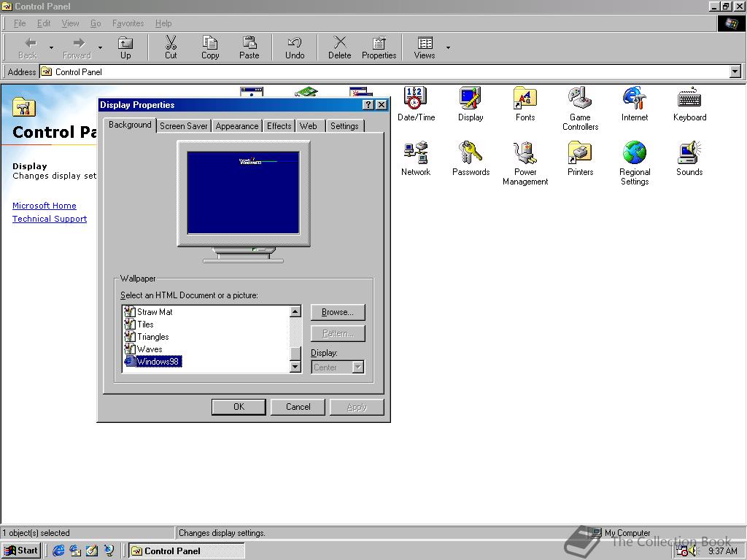The width and height of the screenshot is (747, 560).
Task: Expand the Back history dropdown arrow
Action: (51, 47)
